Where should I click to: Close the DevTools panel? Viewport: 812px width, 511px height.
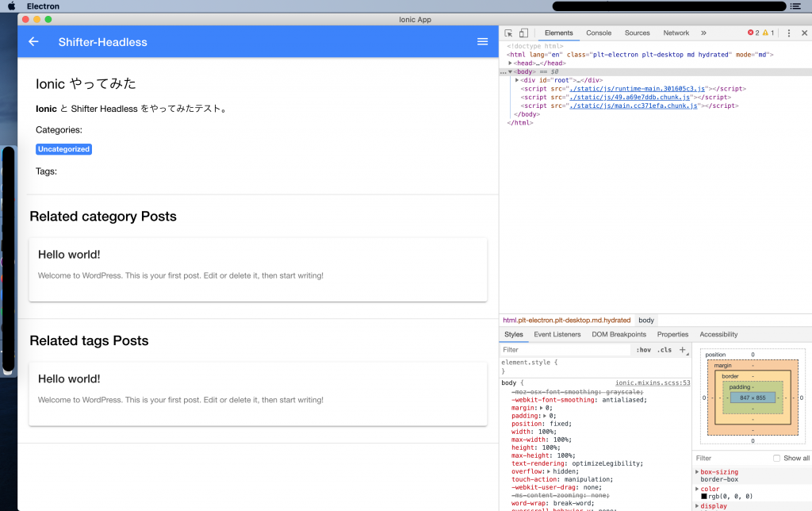pos(804,33)
